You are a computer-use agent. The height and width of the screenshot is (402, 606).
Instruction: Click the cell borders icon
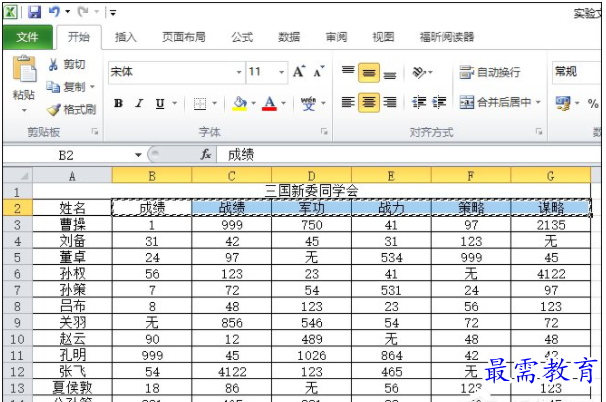[200, 103]
